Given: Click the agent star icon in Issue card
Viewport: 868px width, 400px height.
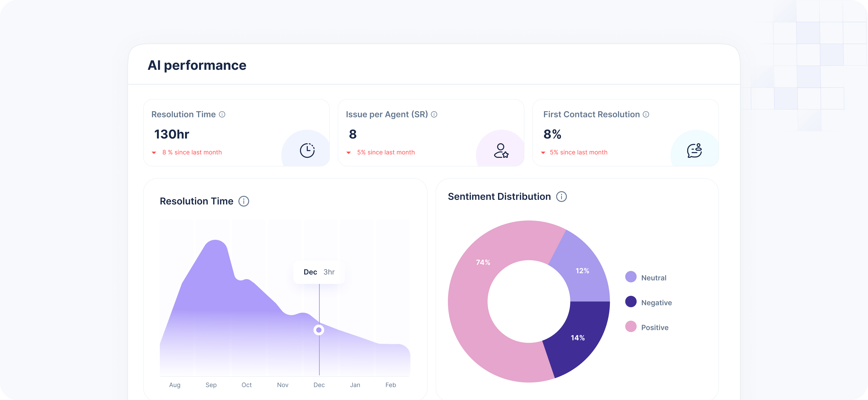Looking at the screenshot, I should click(501, 151).
